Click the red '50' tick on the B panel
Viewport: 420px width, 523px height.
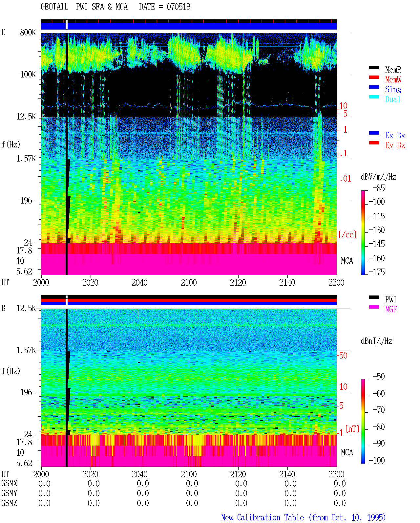343,355
